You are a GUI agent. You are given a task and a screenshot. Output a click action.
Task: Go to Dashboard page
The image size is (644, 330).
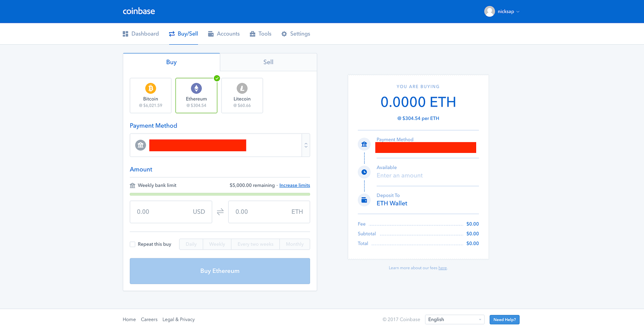(141, 34)
